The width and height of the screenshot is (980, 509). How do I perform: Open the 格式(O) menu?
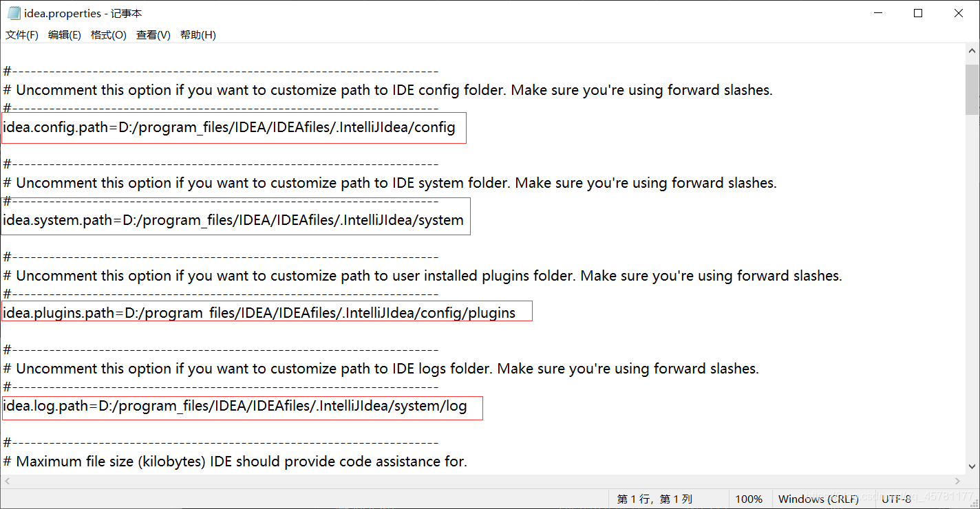[109, 35]
